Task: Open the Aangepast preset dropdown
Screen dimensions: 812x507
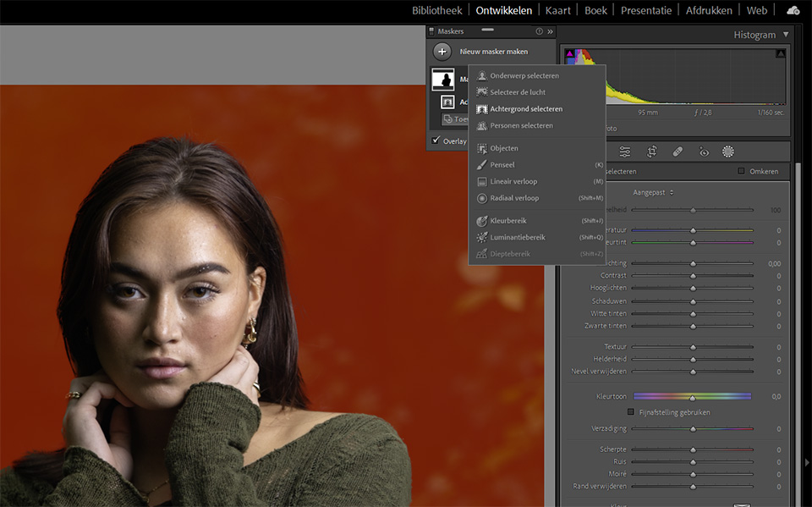Action: click(x=654, y=192)
